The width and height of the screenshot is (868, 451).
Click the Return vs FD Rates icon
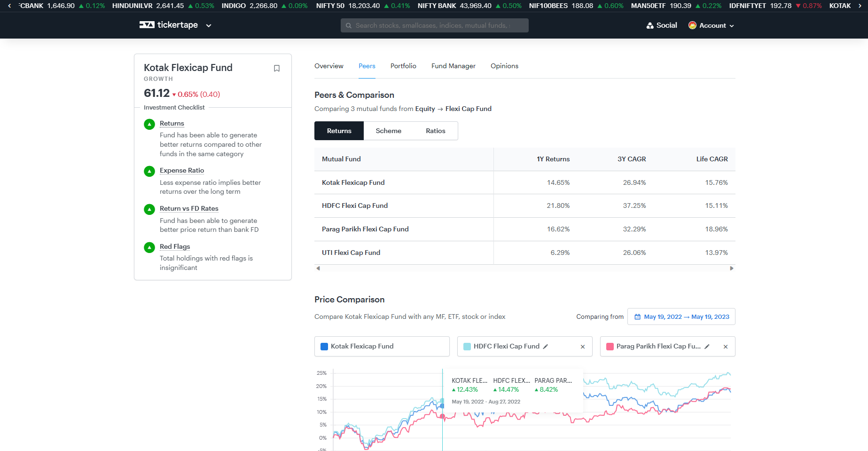point(149,209)
